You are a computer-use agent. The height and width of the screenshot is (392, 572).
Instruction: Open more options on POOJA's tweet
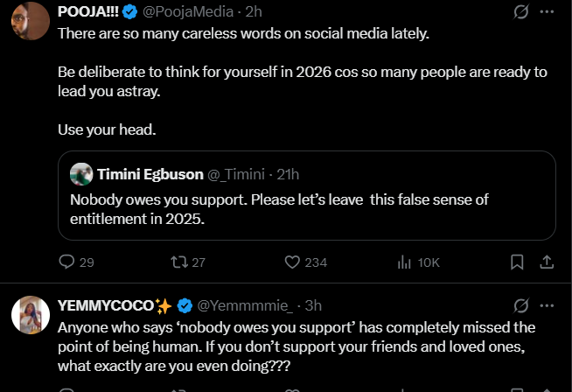click(x=548, y=13)
